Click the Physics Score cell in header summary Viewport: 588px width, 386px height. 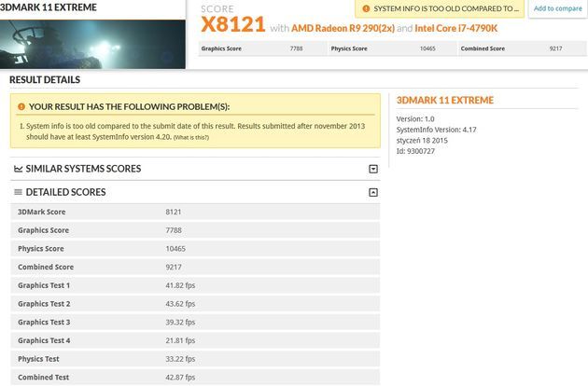392,48
